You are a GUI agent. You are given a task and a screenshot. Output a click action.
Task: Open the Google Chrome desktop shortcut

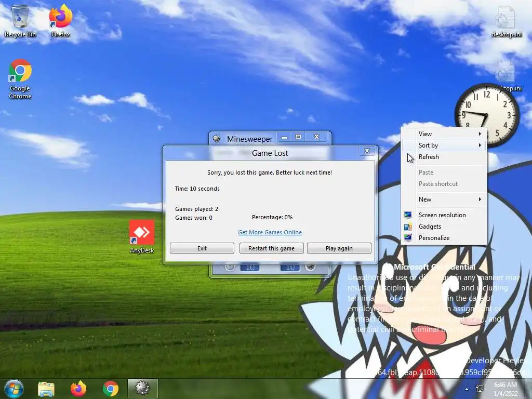[x=20, y=79]
